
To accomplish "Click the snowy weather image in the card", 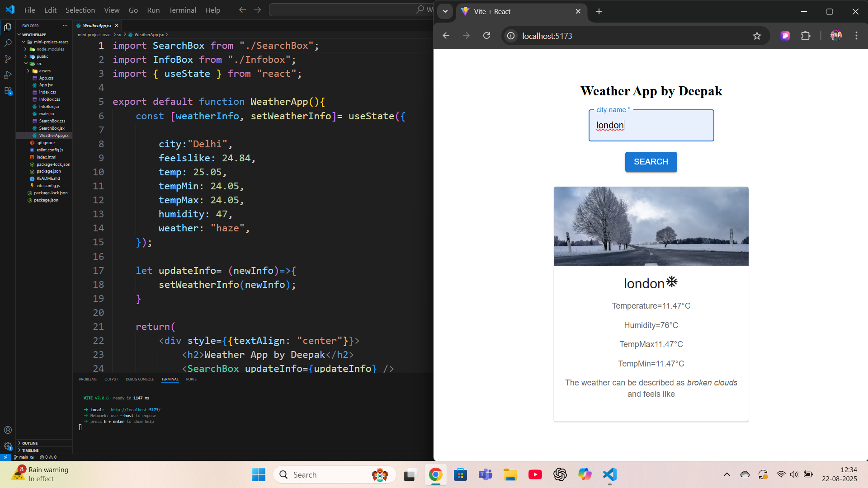I will point(651,226).
